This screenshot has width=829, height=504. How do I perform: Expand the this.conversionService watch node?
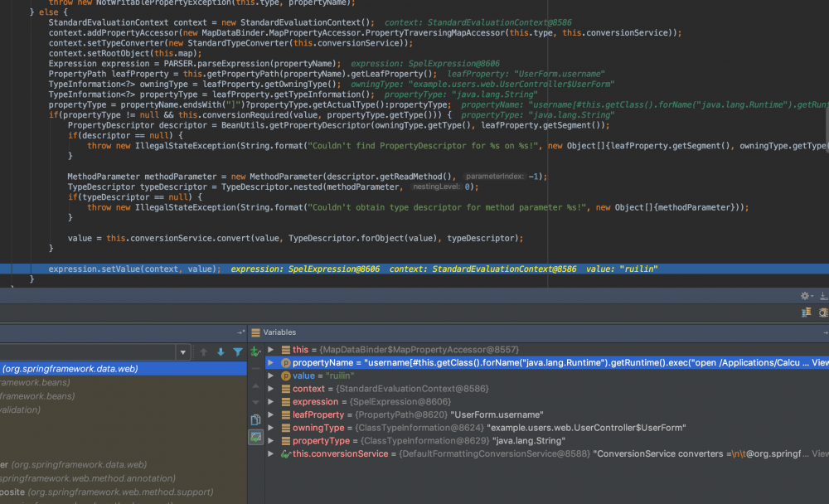[270, 454]
